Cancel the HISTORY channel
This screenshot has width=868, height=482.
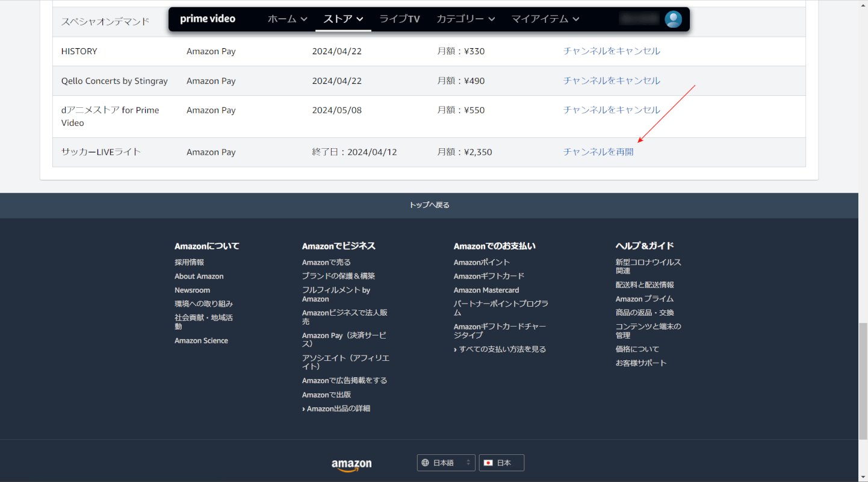click(612, 51)
